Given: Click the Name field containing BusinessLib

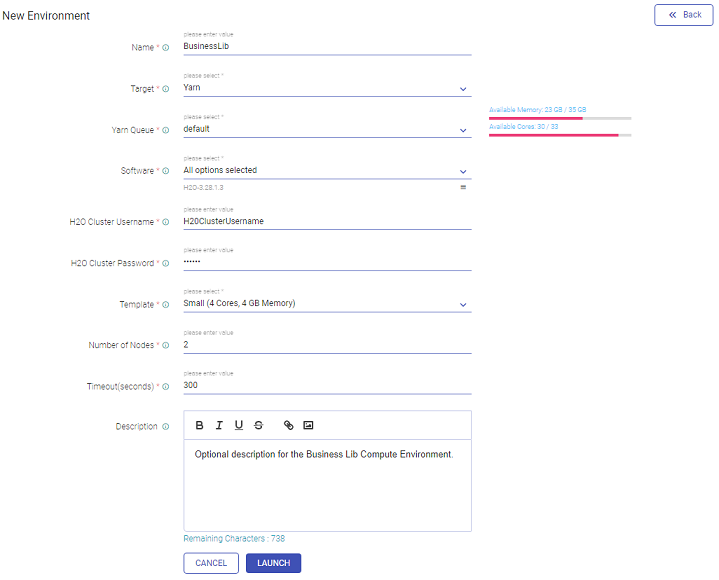Looking at the screenshot, I should (x=327, y=46).
